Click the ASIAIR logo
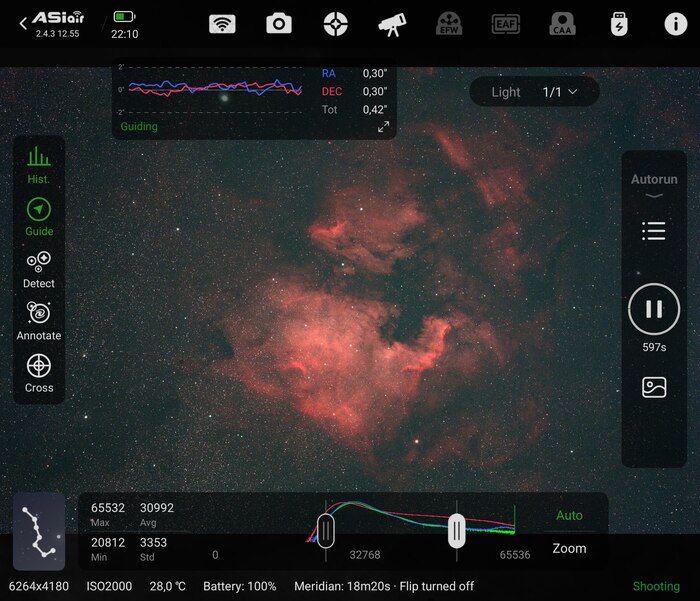 (58, 18)
